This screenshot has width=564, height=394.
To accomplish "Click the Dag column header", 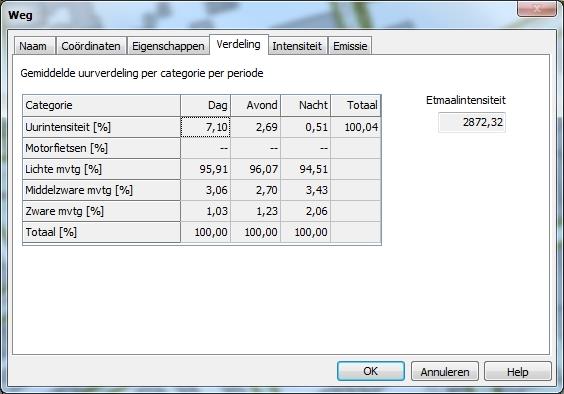I will click(x=205, y=105).
